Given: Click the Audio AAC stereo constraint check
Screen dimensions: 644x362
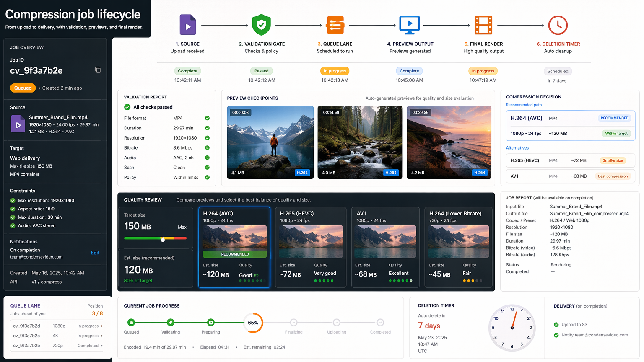Looking at the screenshot, I should [13, 225].
